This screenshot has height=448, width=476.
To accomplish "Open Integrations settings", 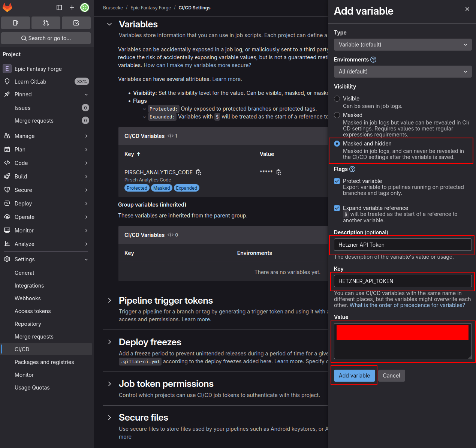I will [x=46, y=286].
